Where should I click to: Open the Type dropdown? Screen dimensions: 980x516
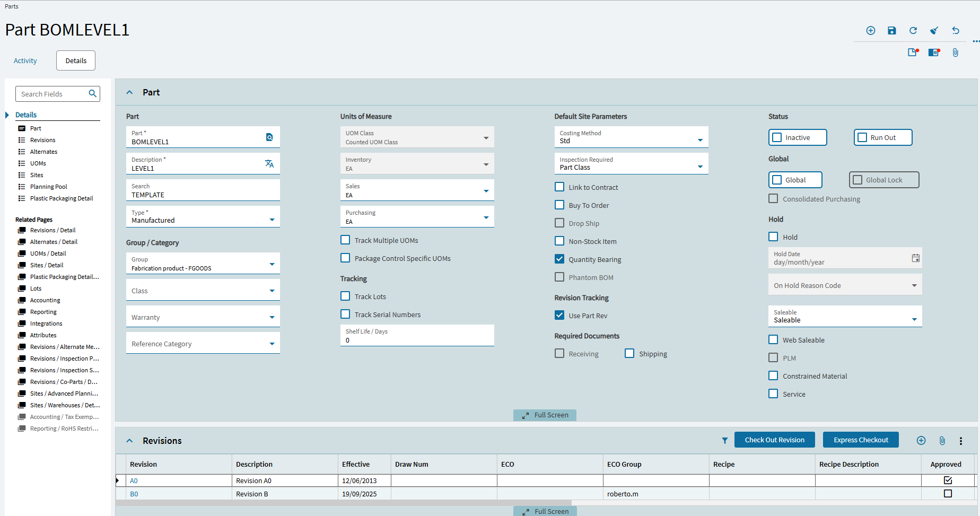[272, 220]
